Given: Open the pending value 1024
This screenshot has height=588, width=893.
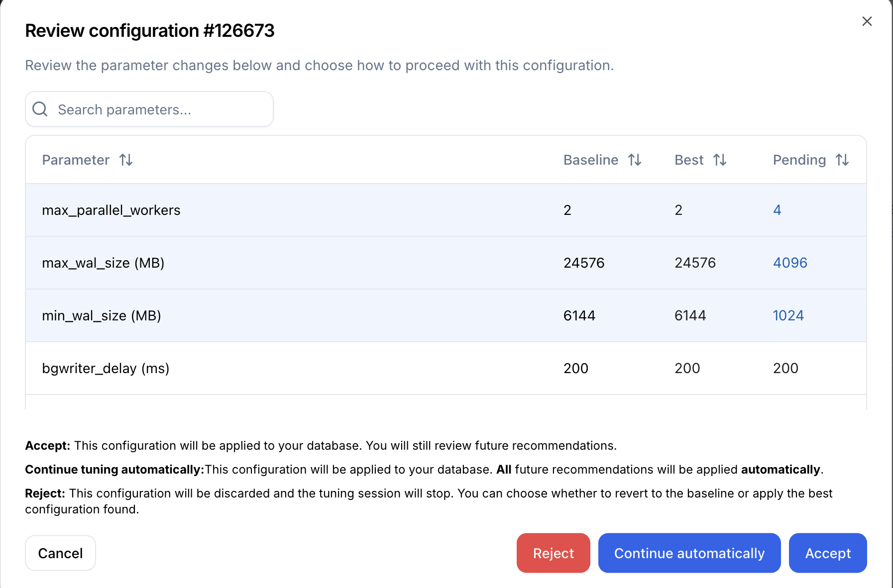Looking at the screenshot, I should coord(788,315).
